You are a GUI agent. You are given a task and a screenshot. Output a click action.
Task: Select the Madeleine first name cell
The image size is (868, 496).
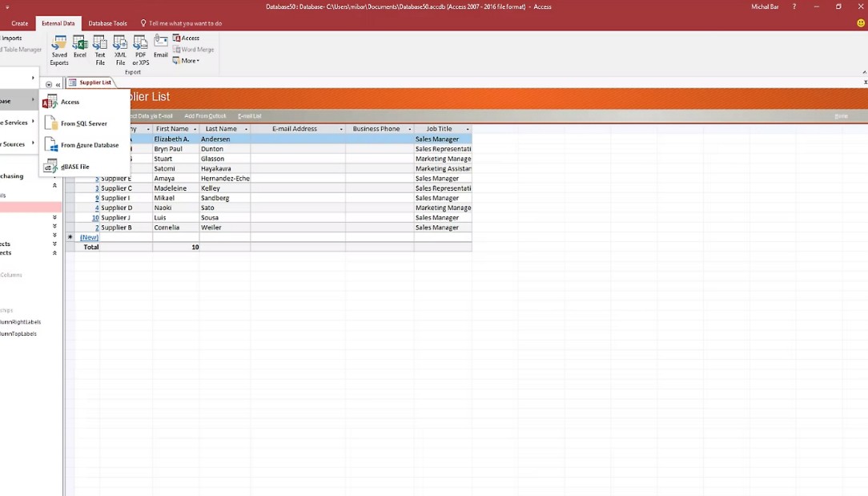(x=176, y=188)
